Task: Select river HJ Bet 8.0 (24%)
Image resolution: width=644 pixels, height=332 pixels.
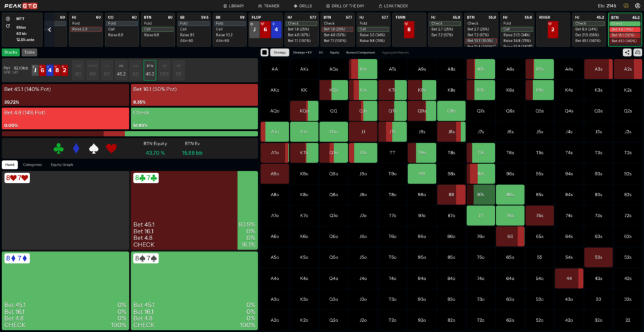Action: pos(589,29)
